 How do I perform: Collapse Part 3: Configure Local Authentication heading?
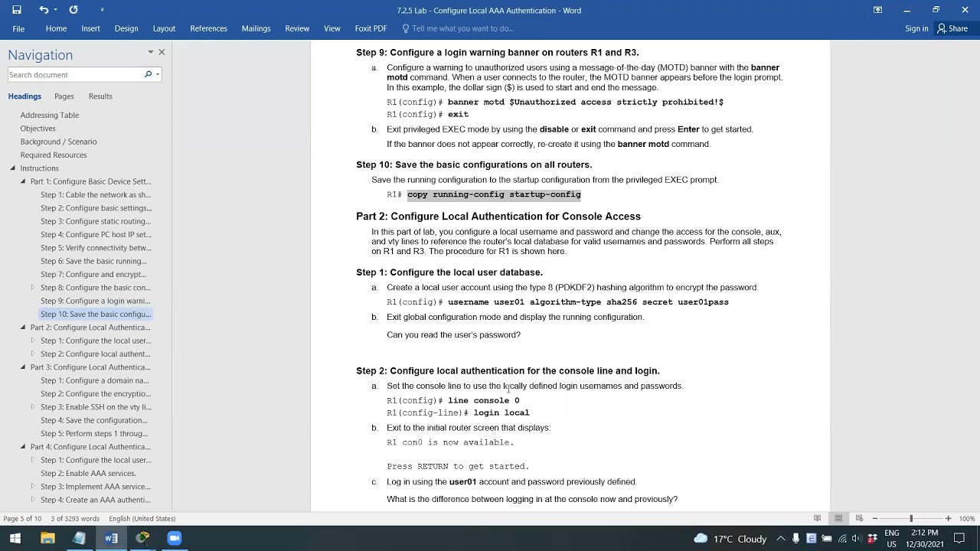(22, 367)
